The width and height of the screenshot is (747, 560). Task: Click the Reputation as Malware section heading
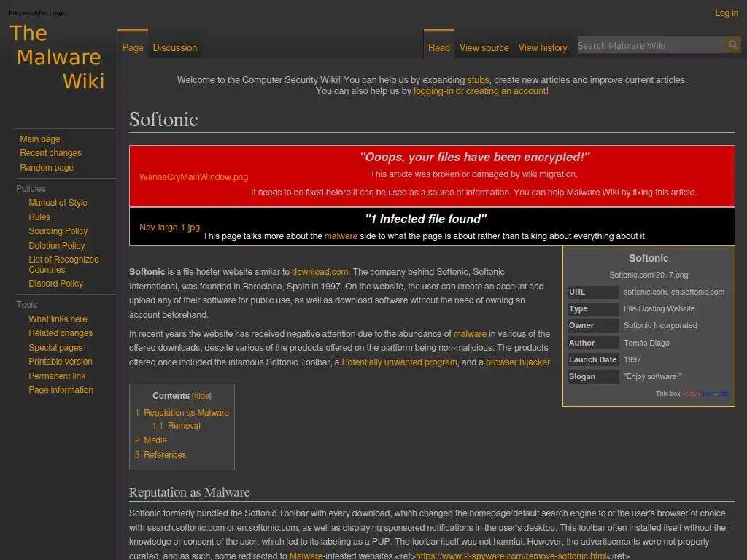[189, 492]
